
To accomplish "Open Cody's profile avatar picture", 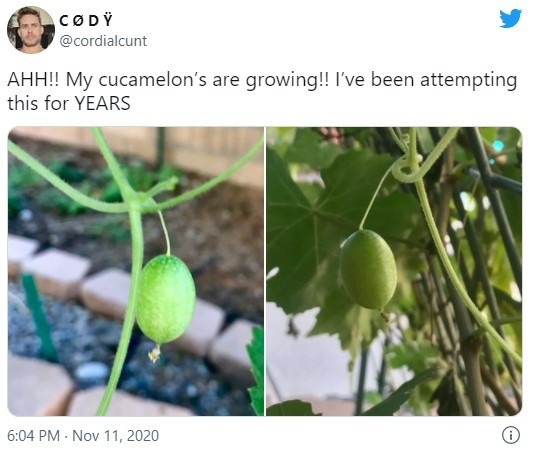I will 31,30.
